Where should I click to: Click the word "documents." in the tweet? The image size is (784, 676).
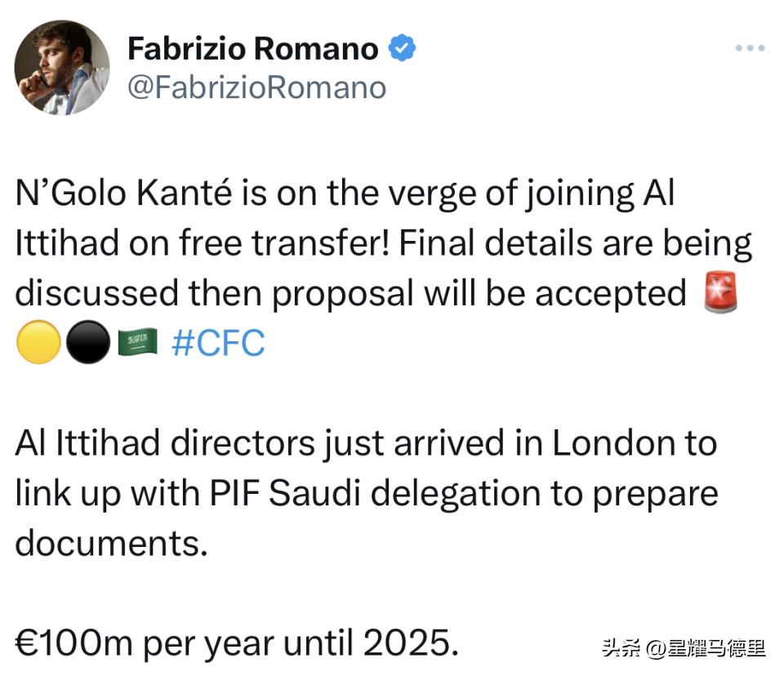tap(112, 543)
